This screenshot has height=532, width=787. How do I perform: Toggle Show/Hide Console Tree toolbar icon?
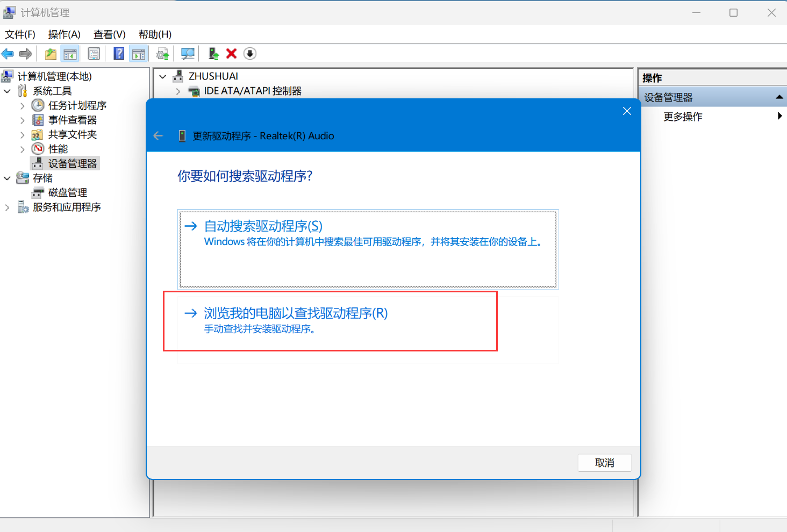click(x=70, y=54)
